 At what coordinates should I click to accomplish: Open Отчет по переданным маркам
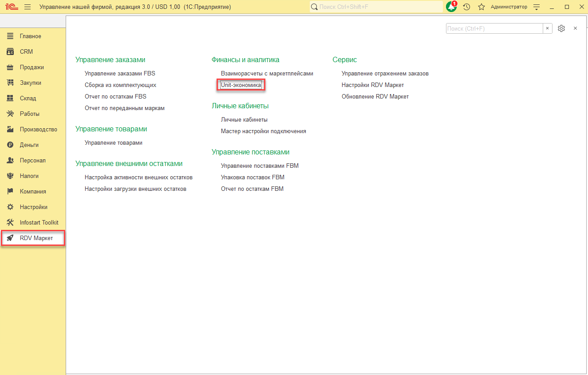click(125, 108)
